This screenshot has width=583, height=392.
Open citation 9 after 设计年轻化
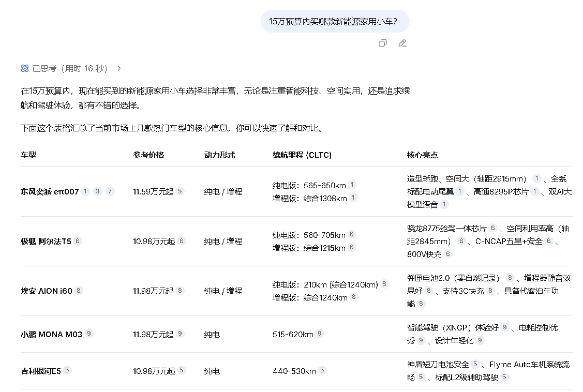click(x=480, y=340)
